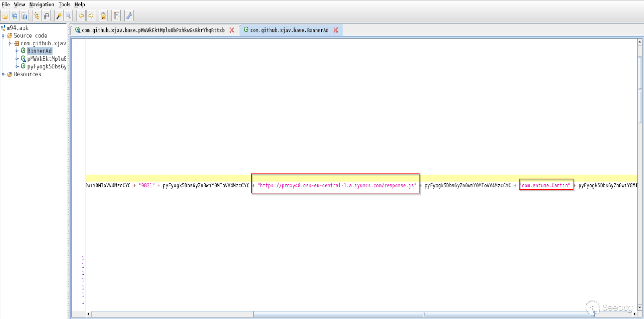Click the "com.antume.Cantin" string literal

tap(546, 185)
